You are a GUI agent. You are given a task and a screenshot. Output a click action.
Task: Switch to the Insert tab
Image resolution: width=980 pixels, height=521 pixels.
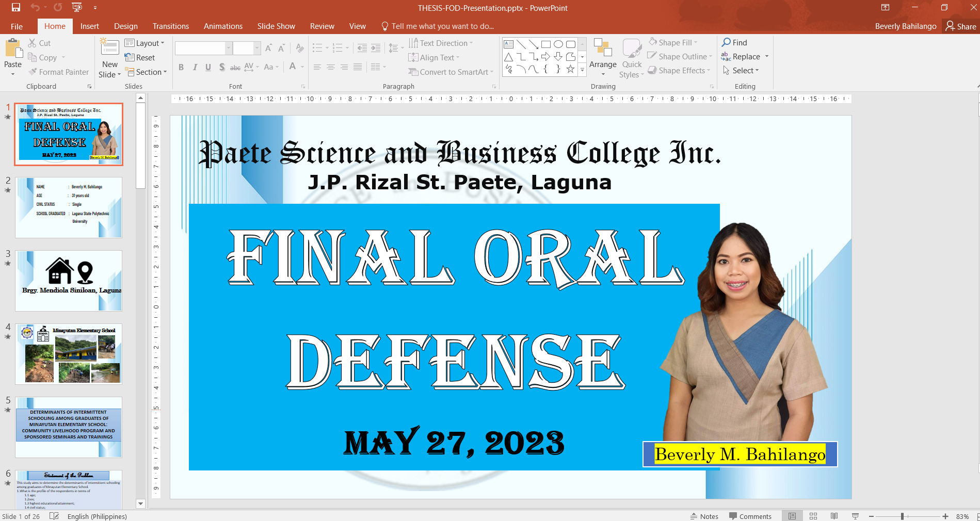(89, 26)
